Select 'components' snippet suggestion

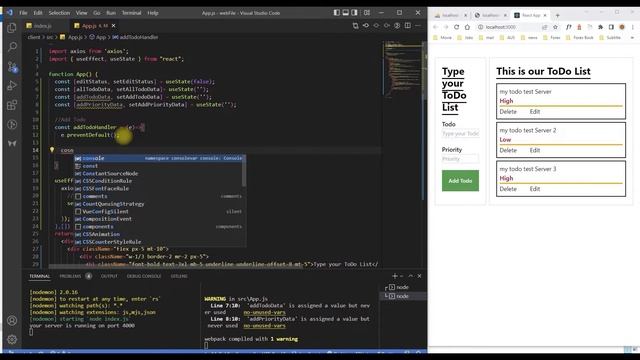(x=159, y=227)
